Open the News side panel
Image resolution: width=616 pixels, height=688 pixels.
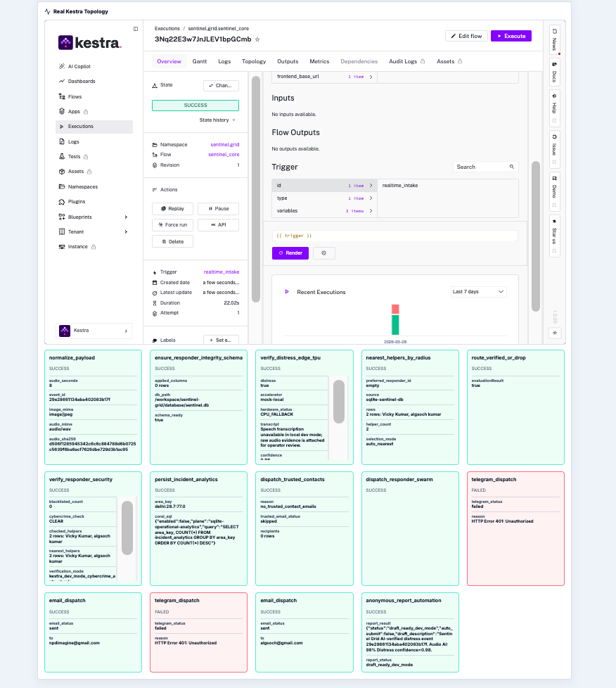coord(555,39)
